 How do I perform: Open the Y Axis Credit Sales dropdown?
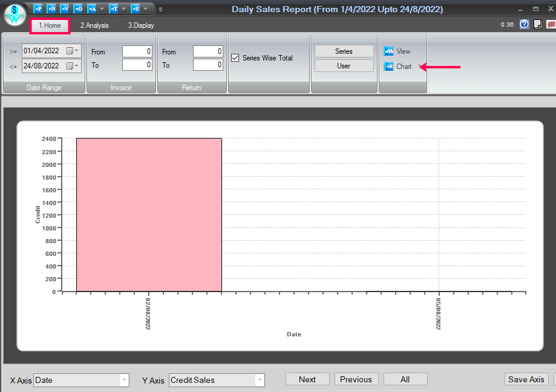pos(260,380)
